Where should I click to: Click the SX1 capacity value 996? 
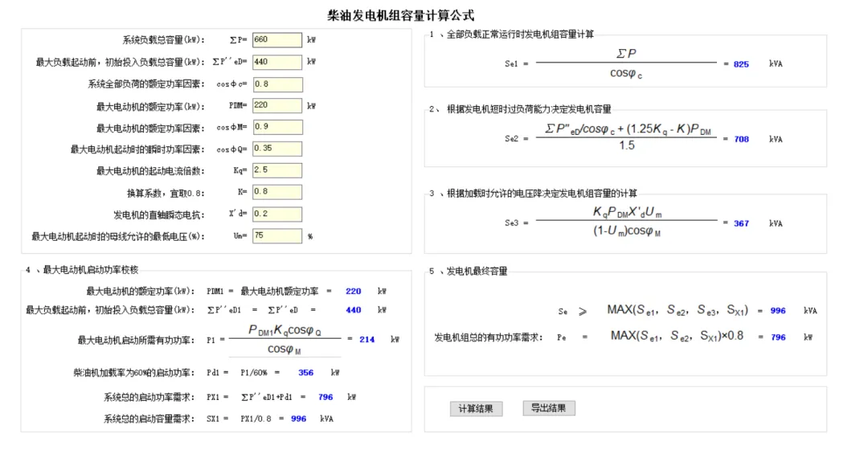298,419
